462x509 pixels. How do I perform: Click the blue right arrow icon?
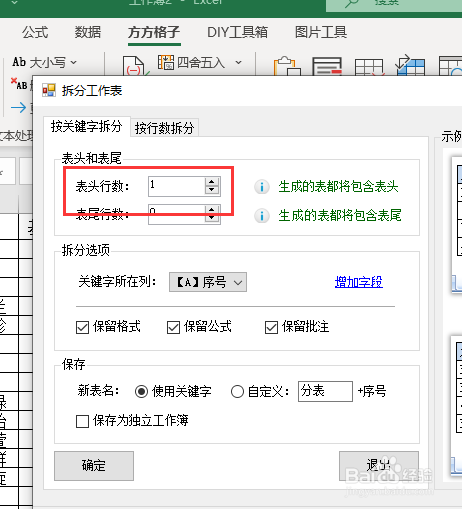pyautogui.click(x=18, y=108)
